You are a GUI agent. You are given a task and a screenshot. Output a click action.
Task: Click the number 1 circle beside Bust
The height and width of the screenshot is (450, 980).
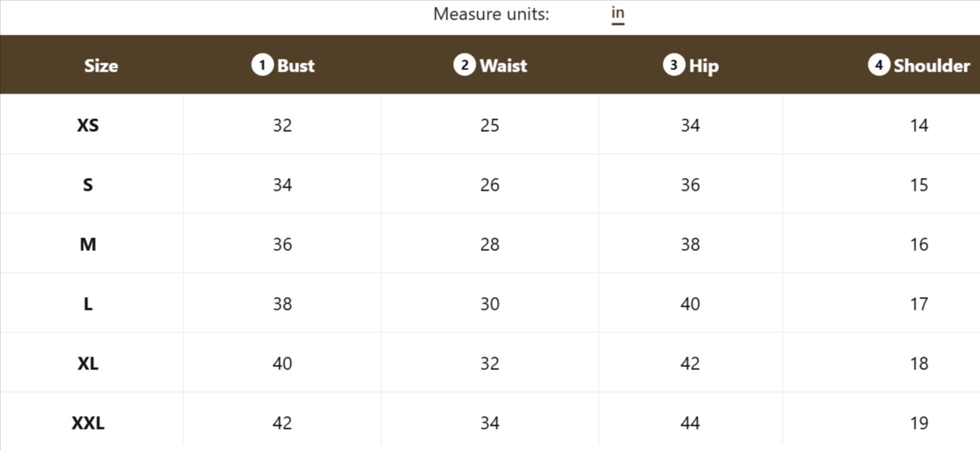[262, 65]
